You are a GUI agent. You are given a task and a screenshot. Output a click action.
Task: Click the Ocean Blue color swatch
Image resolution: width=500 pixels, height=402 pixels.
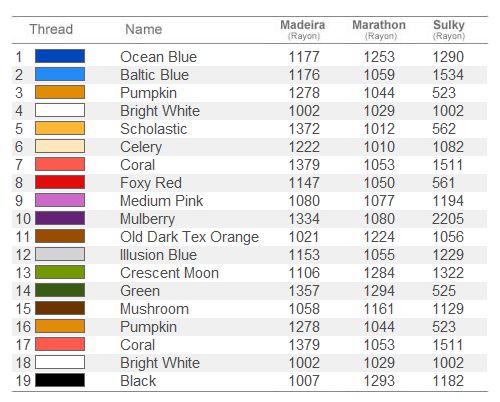click(x=60, y=56)
